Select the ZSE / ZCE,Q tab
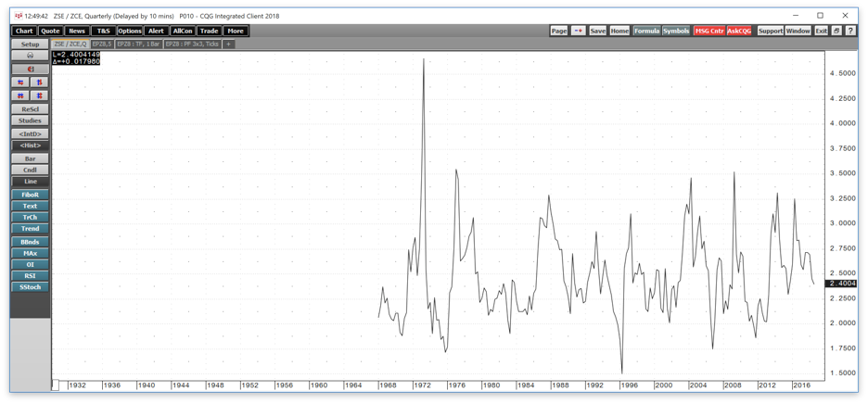Image resolution: width=868 pixels, height=404 pixels. tap(70, 44)
